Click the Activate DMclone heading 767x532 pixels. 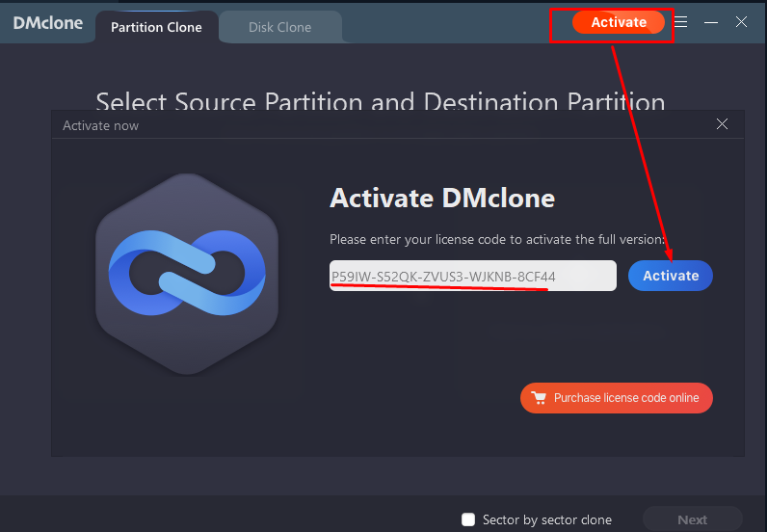point(442,199)
